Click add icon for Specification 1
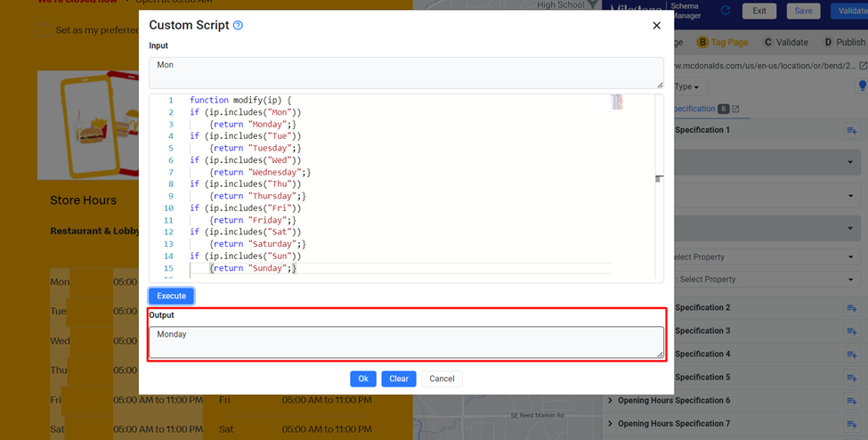This screenshot has height=440, width=868. (852, 131)
